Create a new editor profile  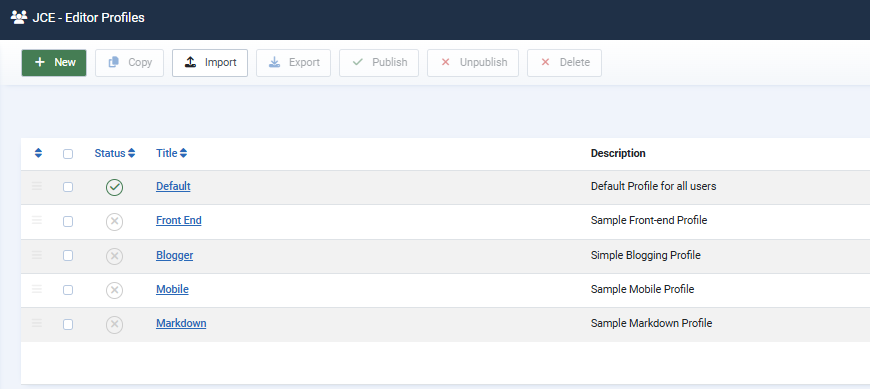coord(54,63)
